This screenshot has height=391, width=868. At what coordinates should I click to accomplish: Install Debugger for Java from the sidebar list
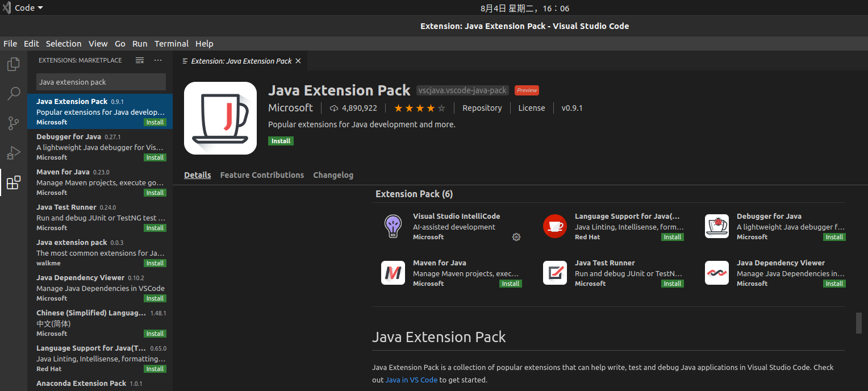(155, 157)
